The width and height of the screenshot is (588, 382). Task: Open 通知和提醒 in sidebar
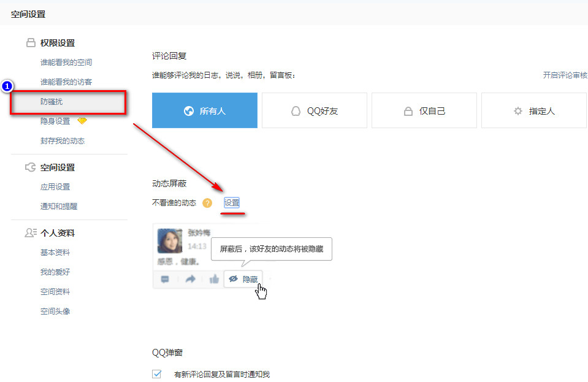pos(58,206)
